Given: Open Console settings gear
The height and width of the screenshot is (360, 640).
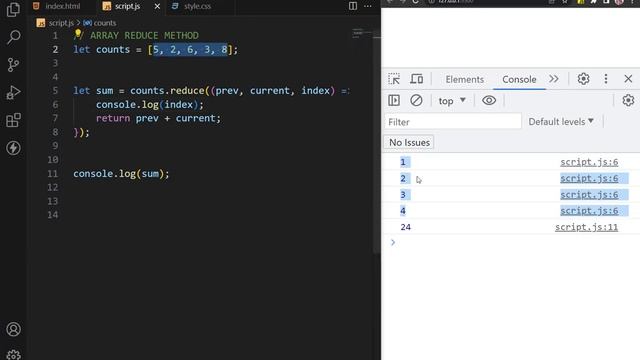Looking at the screenshot, I should coord(628,100).
